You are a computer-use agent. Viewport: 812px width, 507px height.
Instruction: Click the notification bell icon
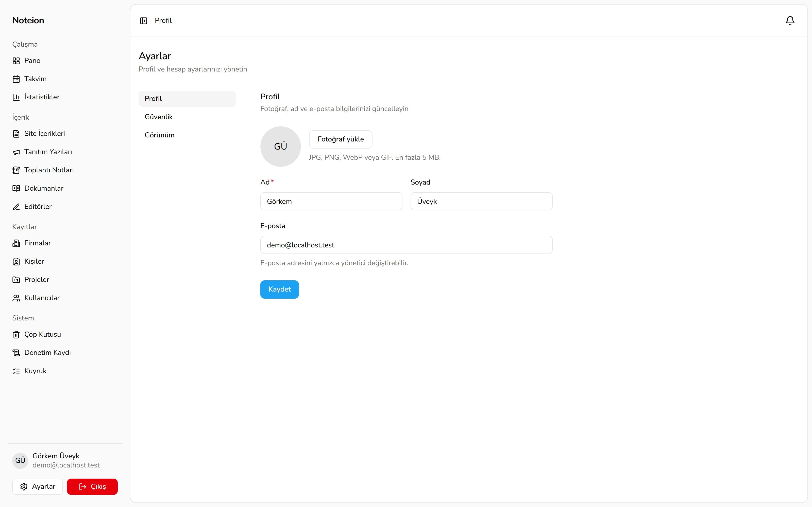coord(790,21)
